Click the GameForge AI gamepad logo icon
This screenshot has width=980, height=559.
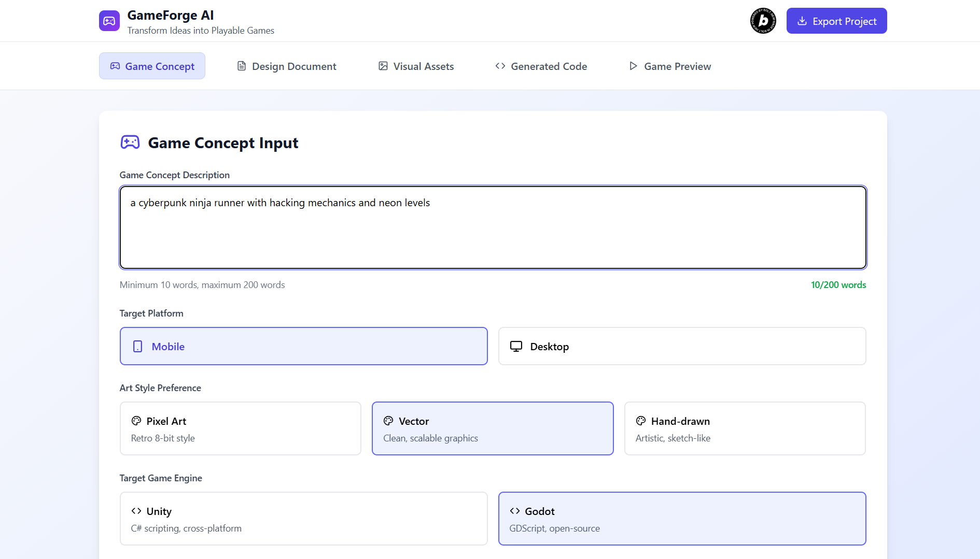pos(109,21)
